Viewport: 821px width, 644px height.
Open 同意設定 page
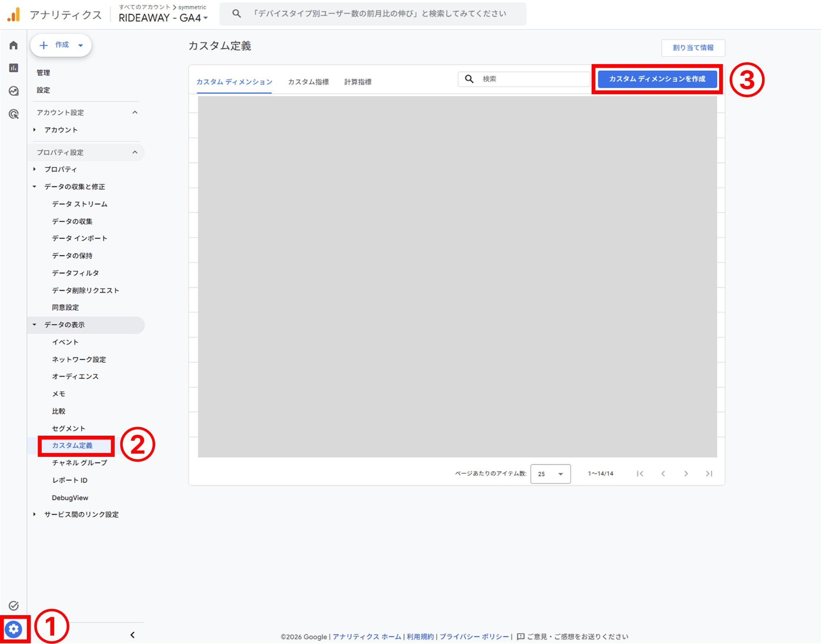click(x=65, y=307)
